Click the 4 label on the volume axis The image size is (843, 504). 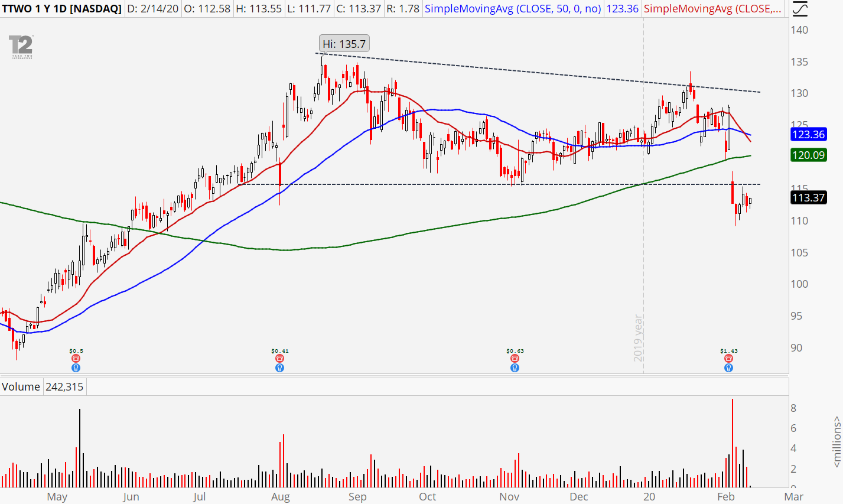pos(793,448)
